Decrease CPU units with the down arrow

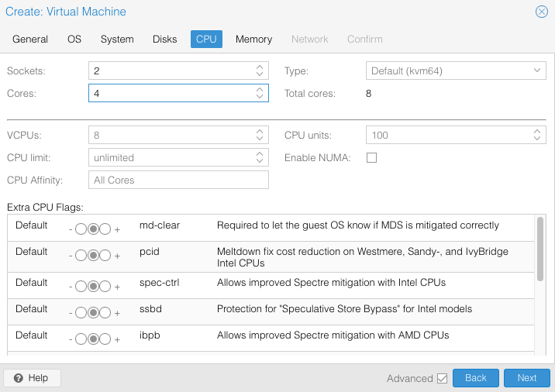[537, 139]
